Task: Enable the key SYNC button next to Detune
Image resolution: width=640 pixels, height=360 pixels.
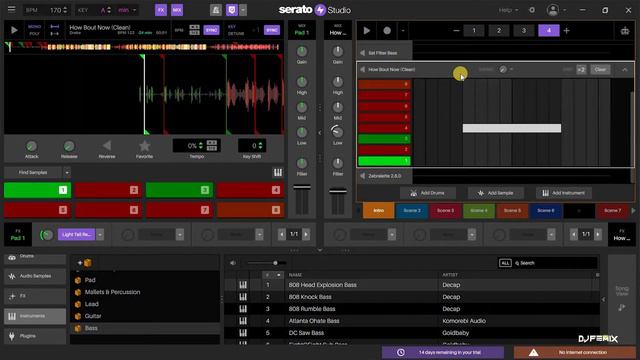Action: click(272, 30)
